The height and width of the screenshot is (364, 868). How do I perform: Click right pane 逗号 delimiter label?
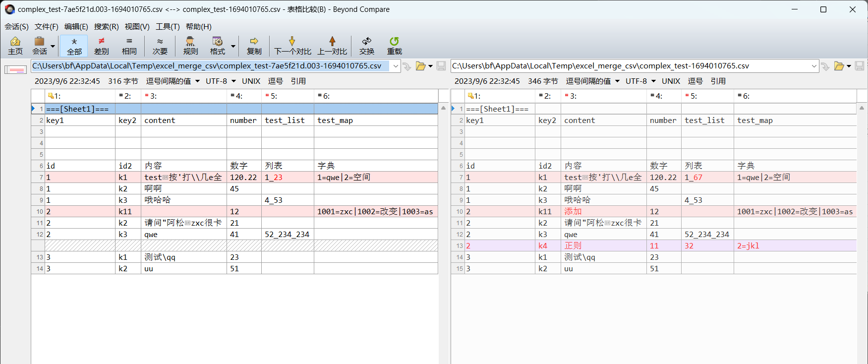[695, 81]
